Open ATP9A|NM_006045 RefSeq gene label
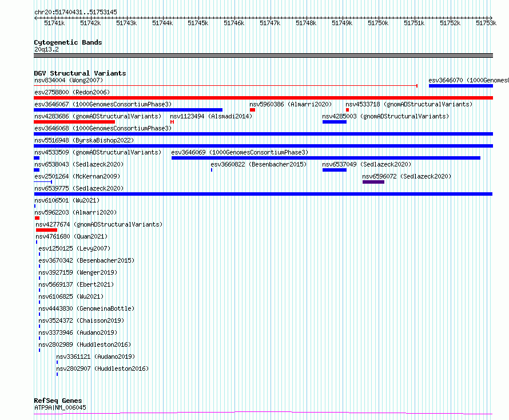 pyautogui.click(x=60, y=407)
